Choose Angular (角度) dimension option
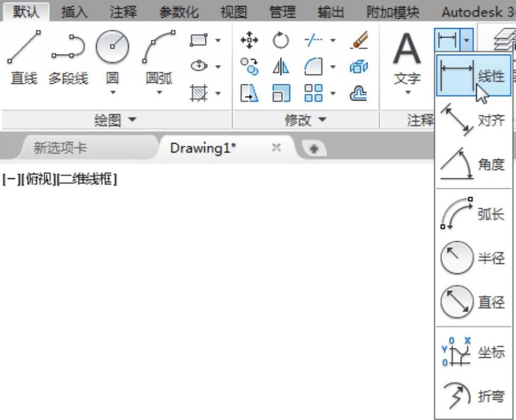Image resolution: width=516 pixels, height=420 pixels. 474,164
